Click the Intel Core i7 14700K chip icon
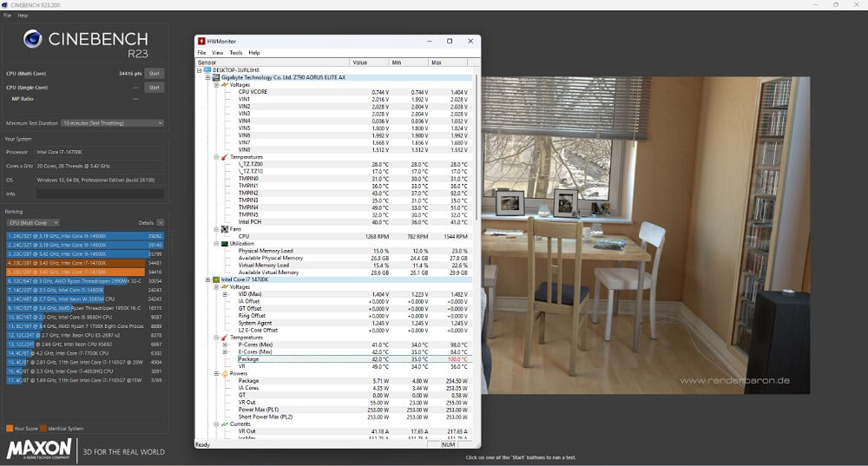Viewport: 868px width, 466px height. click(216, 279)
